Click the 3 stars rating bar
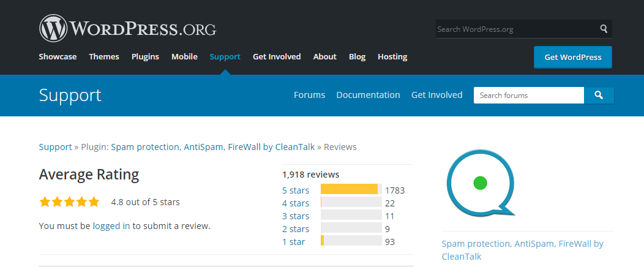 pyautogui.click(x=351, y=214)
